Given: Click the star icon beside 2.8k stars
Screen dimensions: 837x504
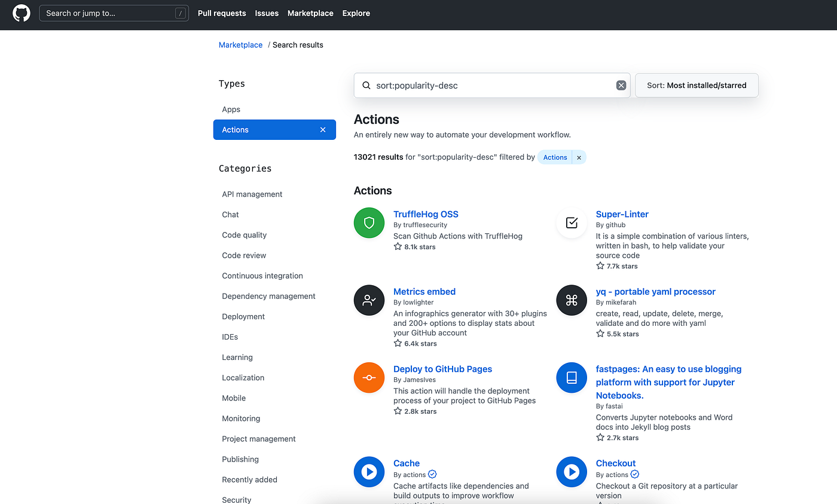Looking at the screenshot, I should click(398, 411).
